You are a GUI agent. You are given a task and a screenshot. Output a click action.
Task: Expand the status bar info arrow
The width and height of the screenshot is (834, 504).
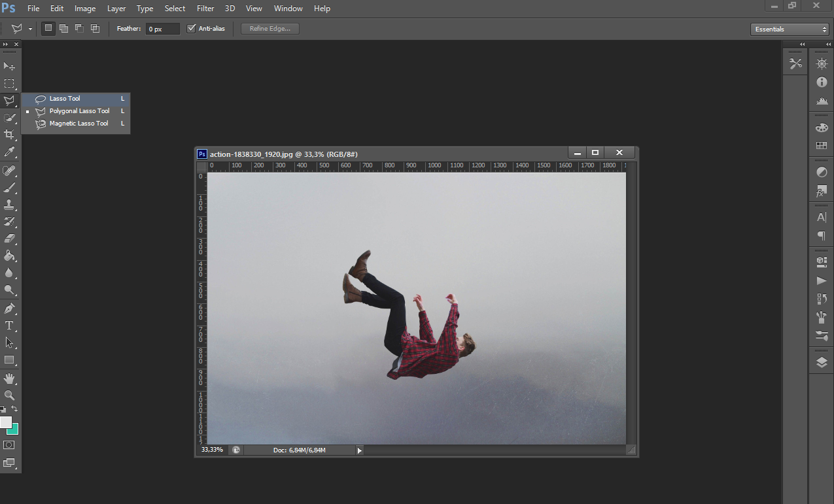pos(359,450)
